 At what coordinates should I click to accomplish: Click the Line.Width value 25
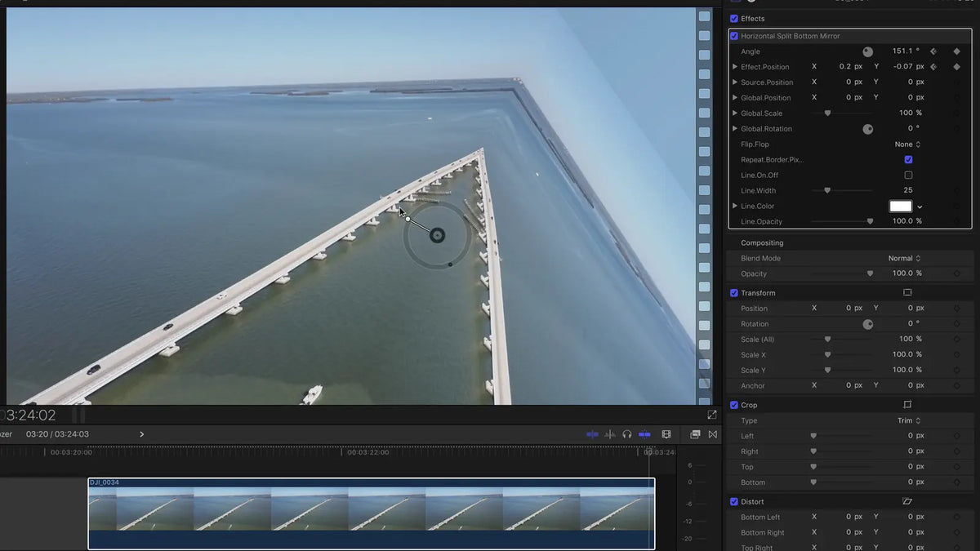907,190
